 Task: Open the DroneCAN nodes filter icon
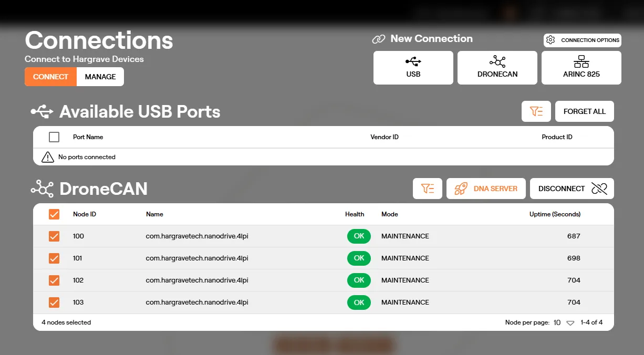[428, 189]
